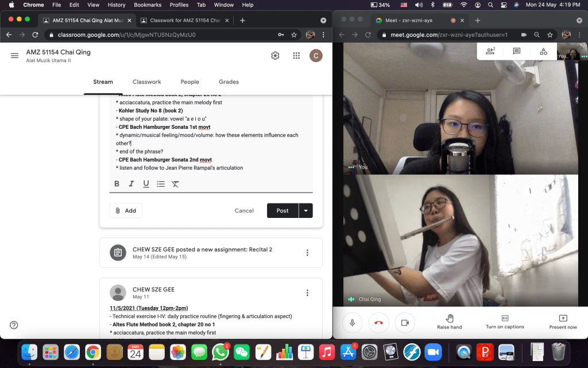Toggle bold text formatting
The height and width of the screenshot is (368, 588).
point(117,184)
